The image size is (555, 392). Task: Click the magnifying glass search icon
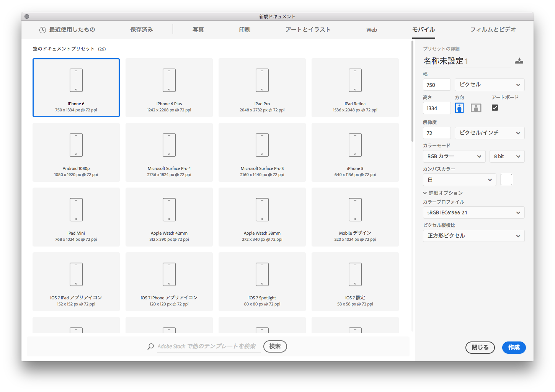[150, 346]
